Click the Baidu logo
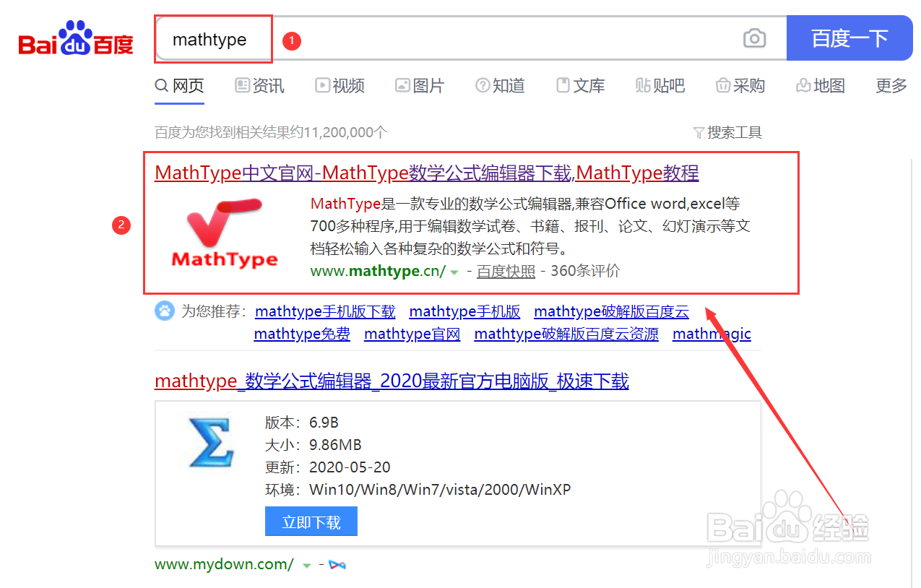921x588 pixels. (76, 38)
